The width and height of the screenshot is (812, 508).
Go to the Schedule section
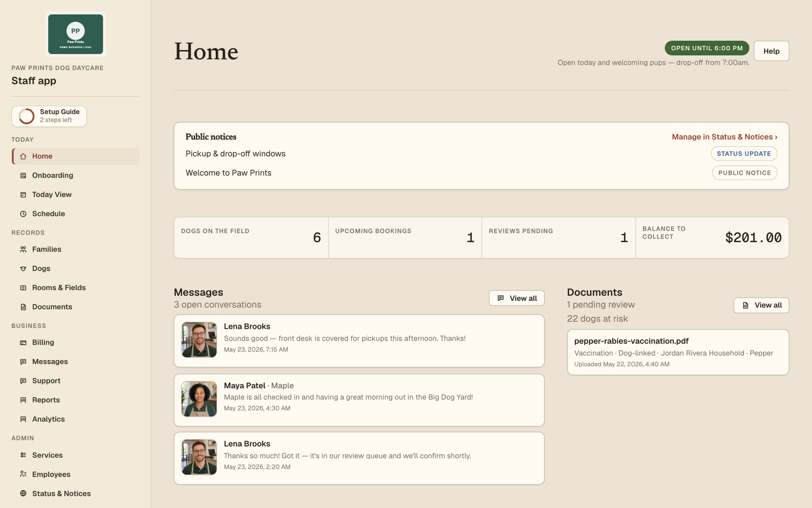pos(75,214)
